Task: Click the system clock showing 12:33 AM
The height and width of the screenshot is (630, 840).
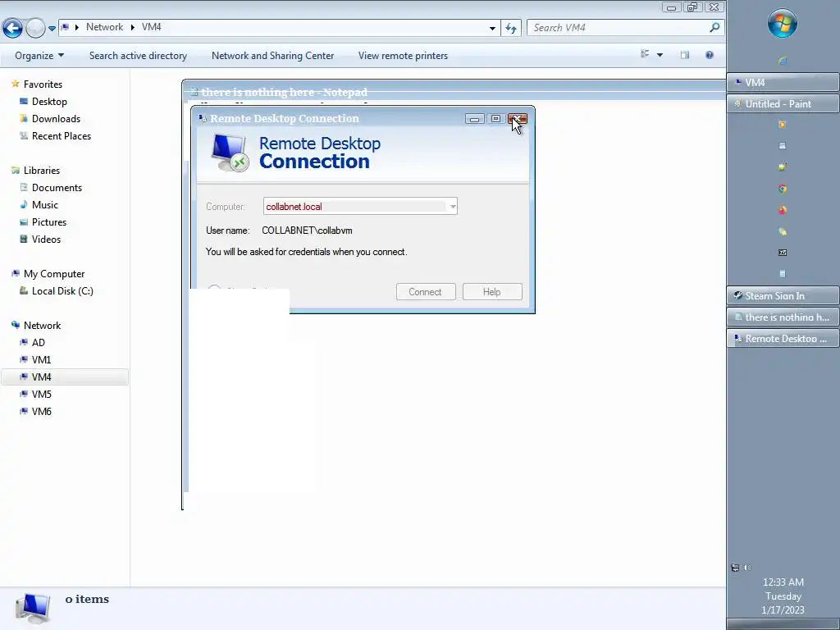Action: [783, 582]
